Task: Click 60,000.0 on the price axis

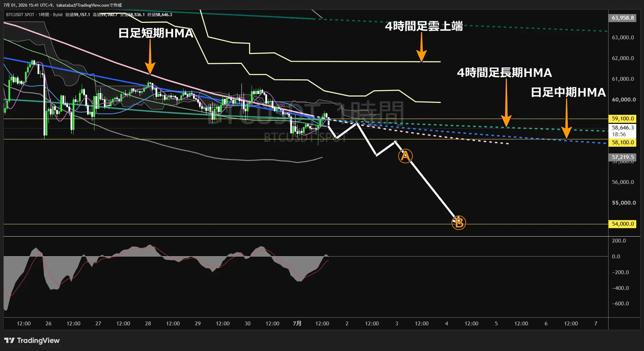Action: click(624, 100)
